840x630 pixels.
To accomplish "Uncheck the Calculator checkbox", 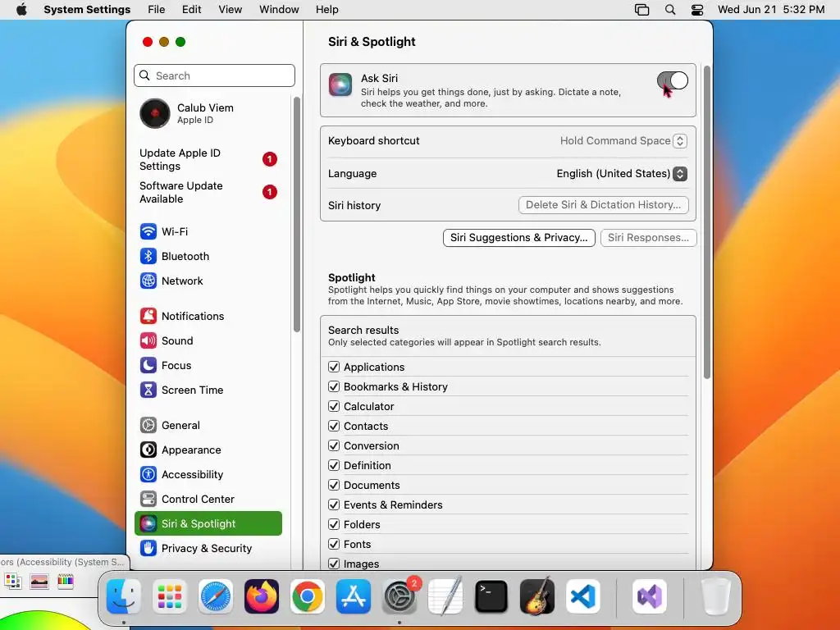I will click(x=334, y=406).
